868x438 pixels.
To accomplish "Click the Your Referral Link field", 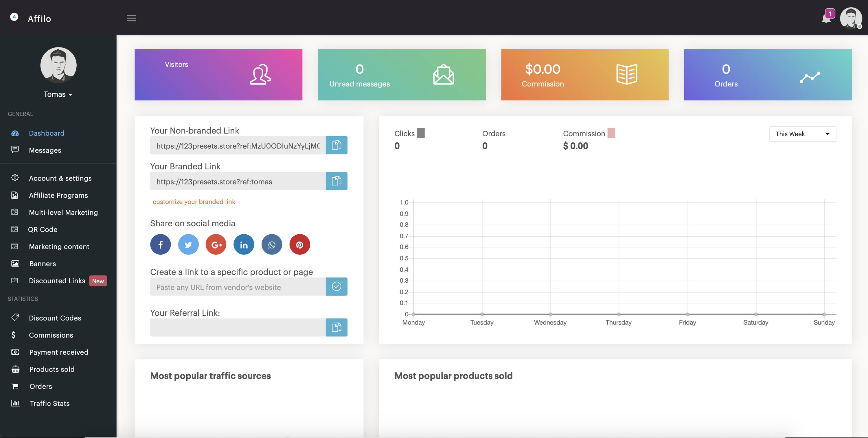I will tap(238, 327).
